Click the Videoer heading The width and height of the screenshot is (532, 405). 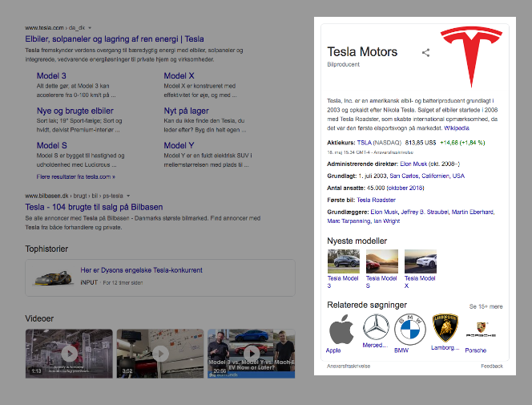39,318
